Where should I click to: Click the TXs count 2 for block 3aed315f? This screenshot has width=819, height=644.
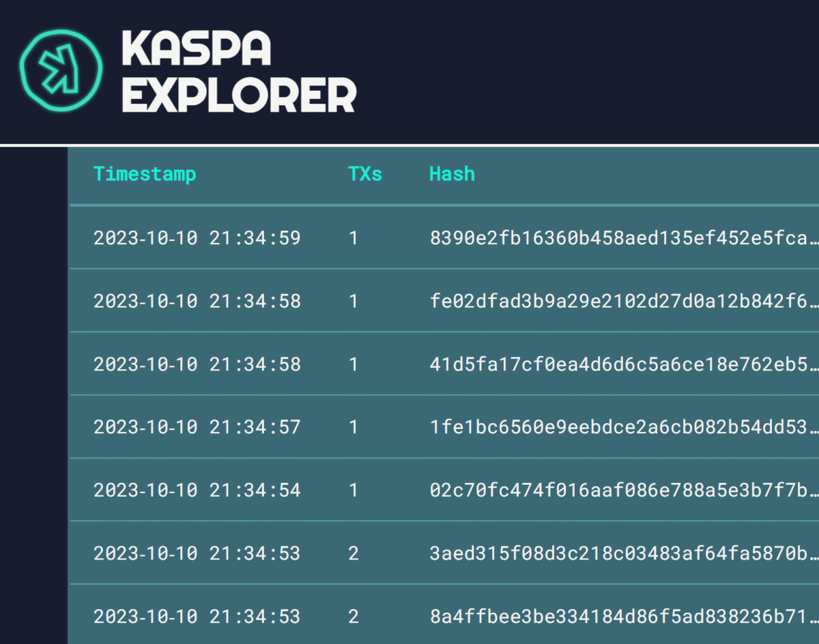click(354, 553)
